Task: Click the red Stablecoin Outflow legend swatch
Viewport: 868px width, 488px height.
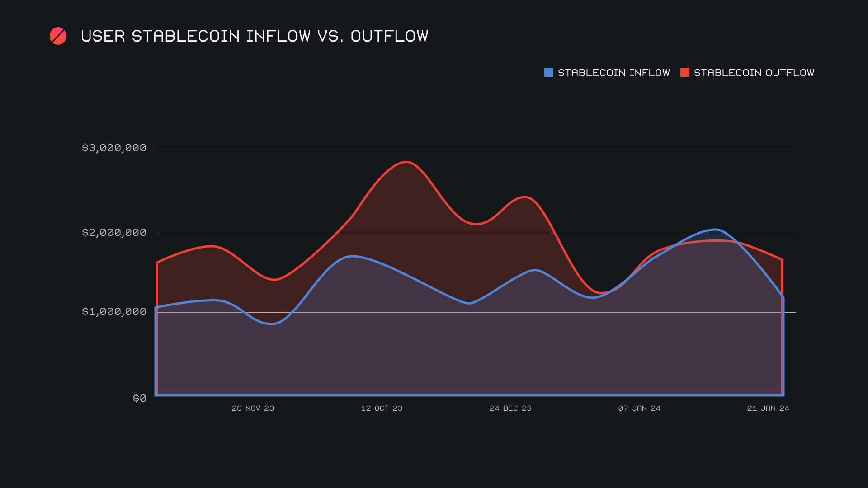Action: point(684,72)
